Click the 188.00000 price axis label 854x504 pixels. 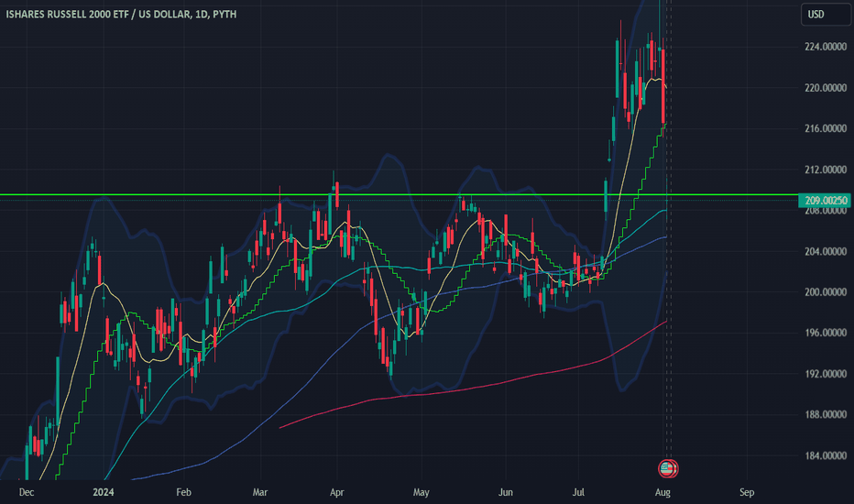(825, 414)
